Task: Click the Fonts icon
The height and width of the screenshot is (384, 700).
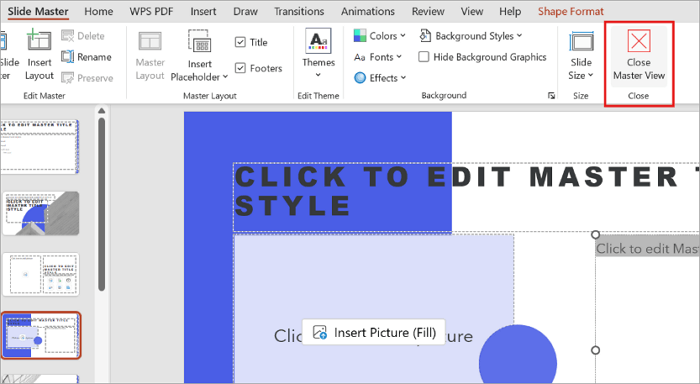Action: (360, 57)
